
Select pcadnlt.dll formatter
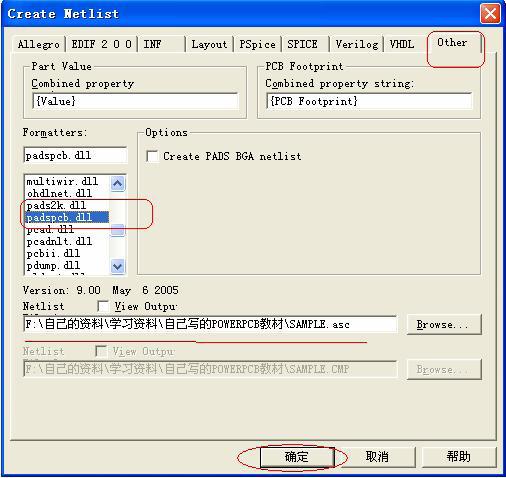point(67,241)
